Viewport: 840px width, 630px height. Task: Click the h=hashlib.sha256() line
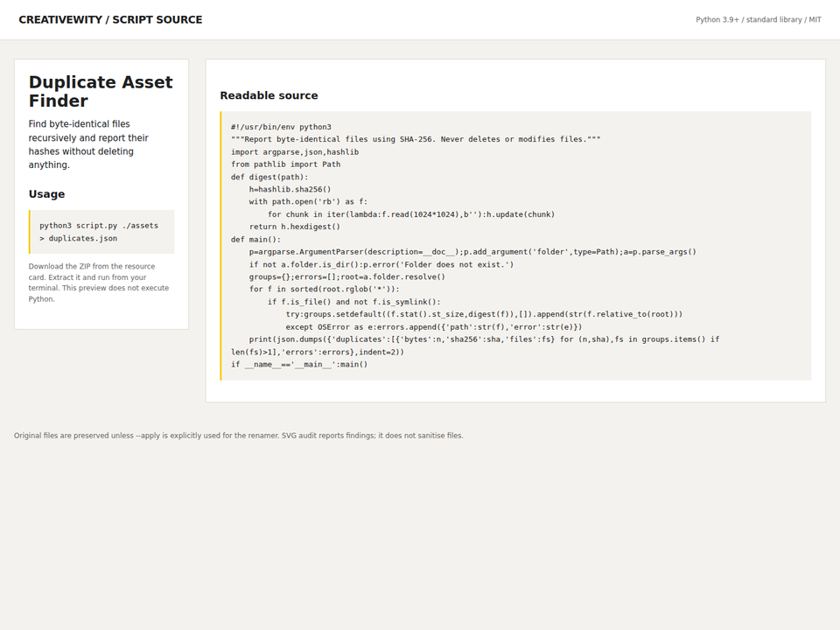coord(290,190)
